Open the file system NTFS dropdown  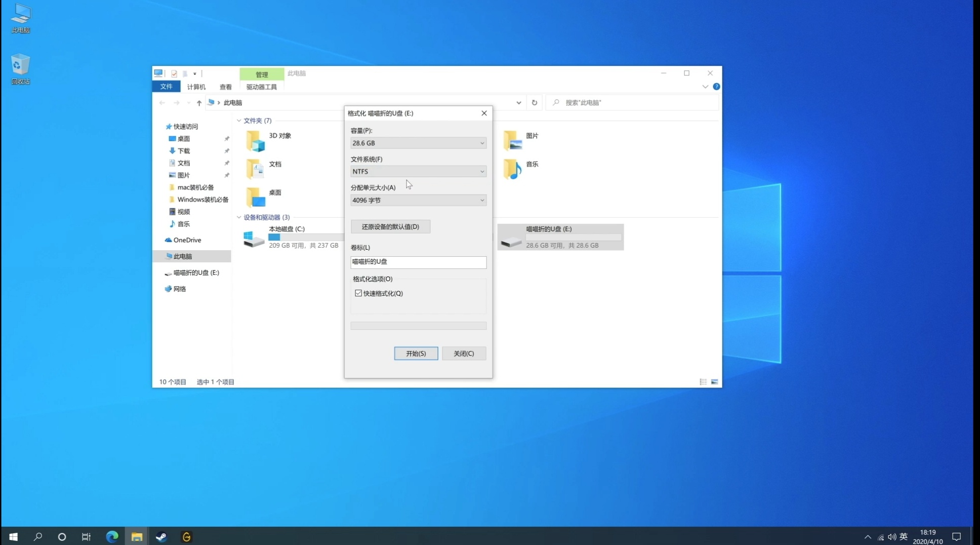tap(418, 172)
